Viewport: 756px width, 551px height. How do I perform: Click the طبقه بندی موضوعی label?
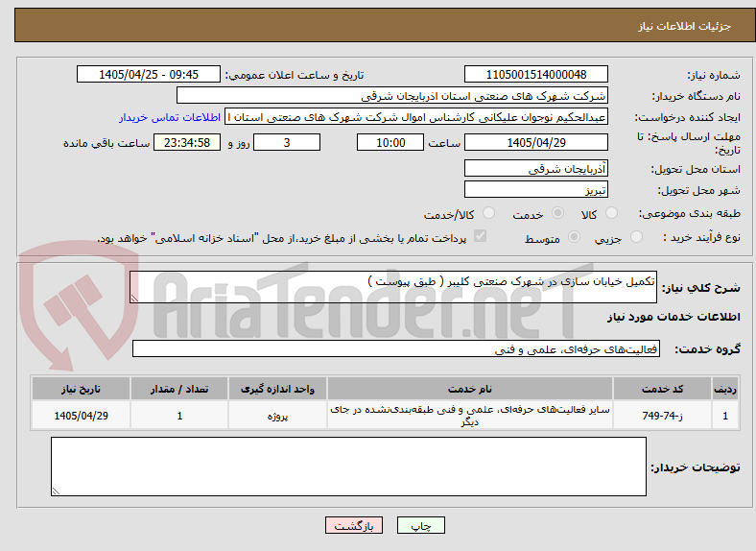690,213
